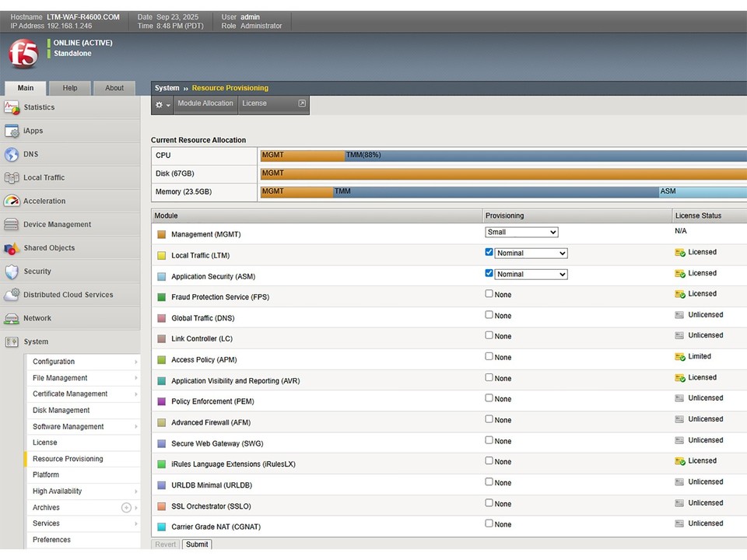
Task: Enable Fraud Protection Service (FPS) checkbox
Action: 489,294
